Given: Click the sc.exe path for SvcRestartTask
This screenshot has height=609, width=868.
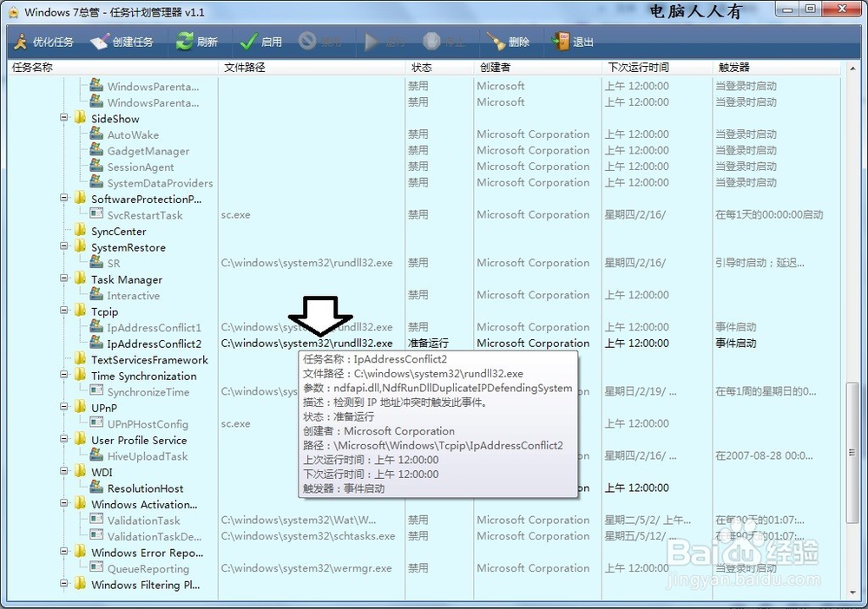Looking at the screenshot, I should pyautogui.click(x=236, y=214).
